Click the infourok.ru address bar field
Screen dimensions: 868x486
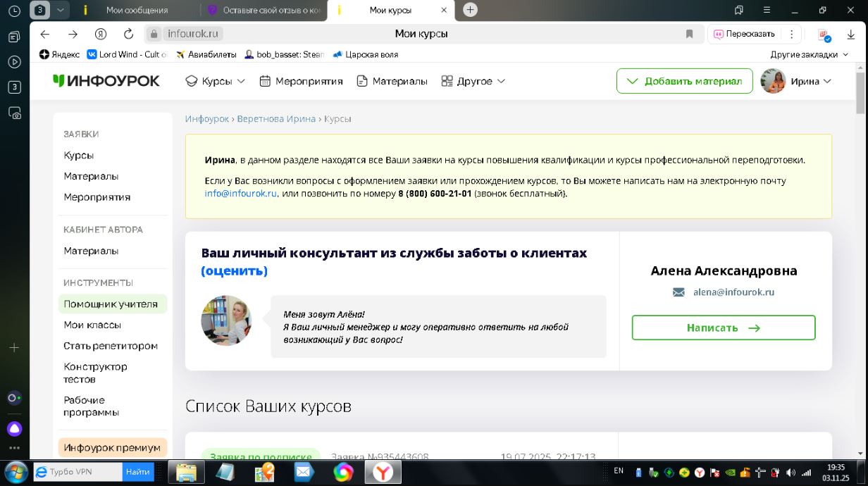423,34
